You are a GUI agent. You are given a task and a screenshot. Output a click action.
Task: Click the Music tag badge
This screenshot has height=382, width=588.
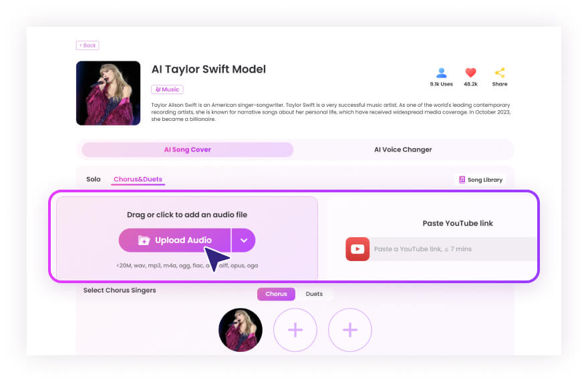pyautogui.click(x=167, y=89)
